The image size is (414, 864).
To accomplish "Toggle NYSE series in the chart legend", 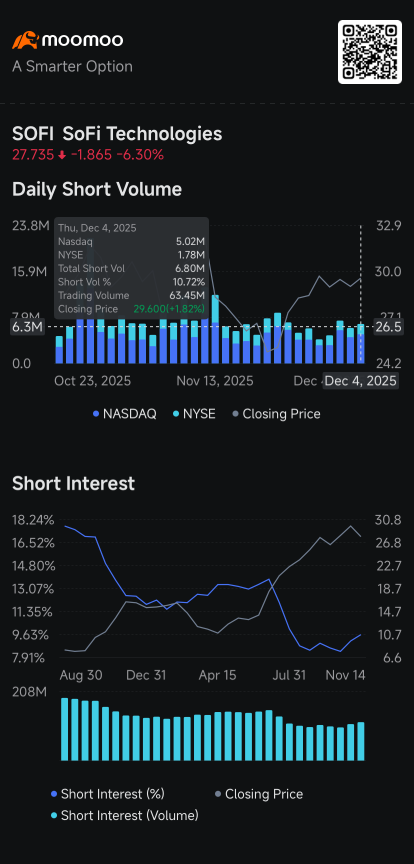I will 193,414.
